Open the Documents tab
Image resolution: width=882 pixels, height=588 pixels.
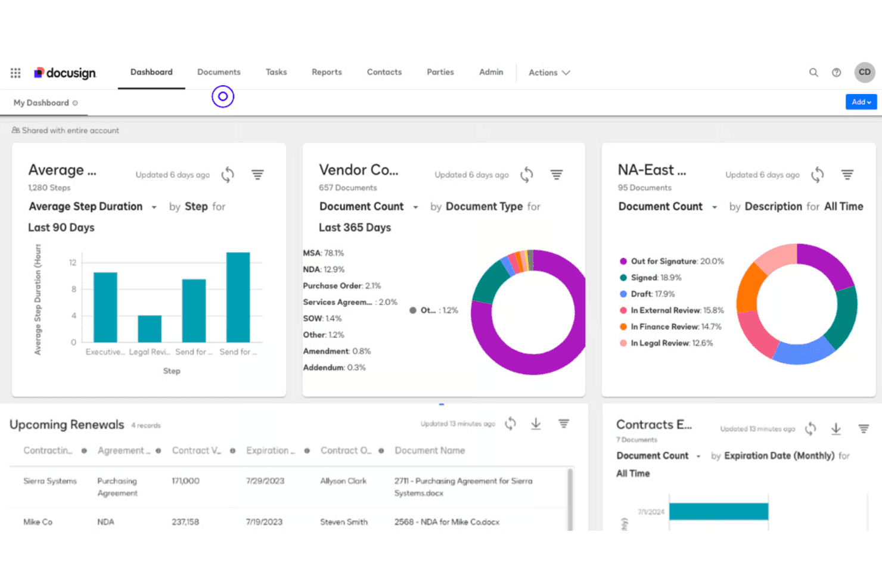(219, 72)
